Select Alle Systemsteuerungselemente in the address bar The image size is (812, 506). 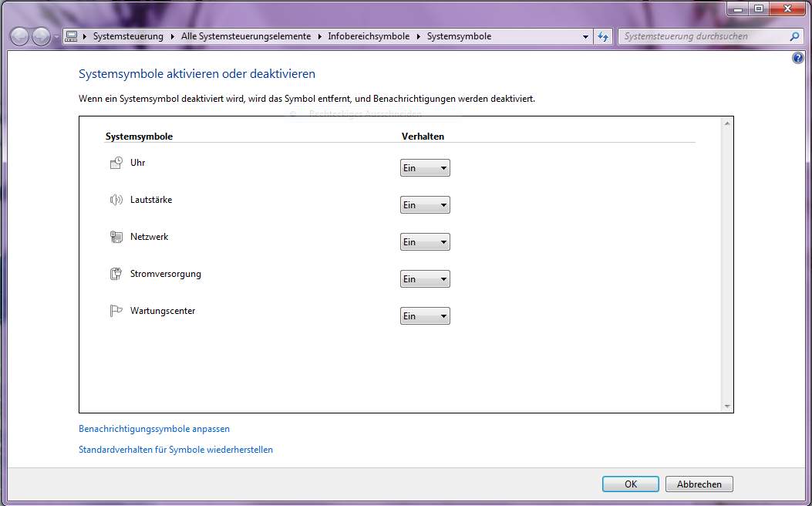tap(246, 35)
